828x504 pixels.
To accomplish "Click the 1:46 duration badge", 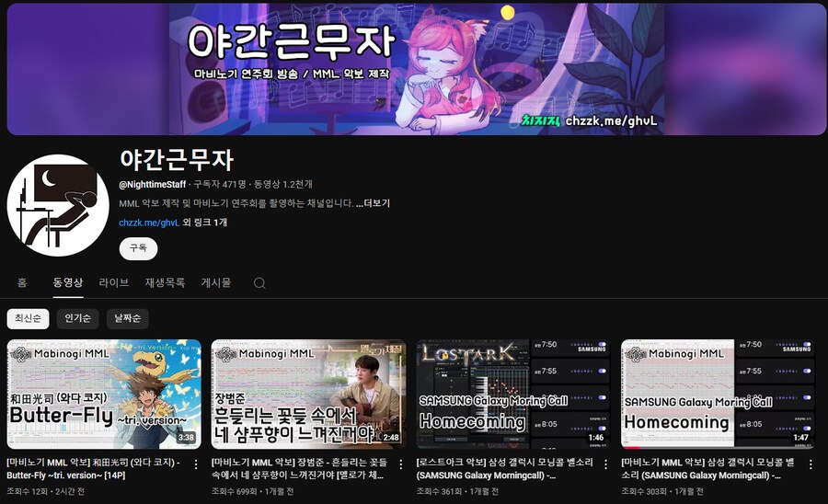I will pos(595,438).
